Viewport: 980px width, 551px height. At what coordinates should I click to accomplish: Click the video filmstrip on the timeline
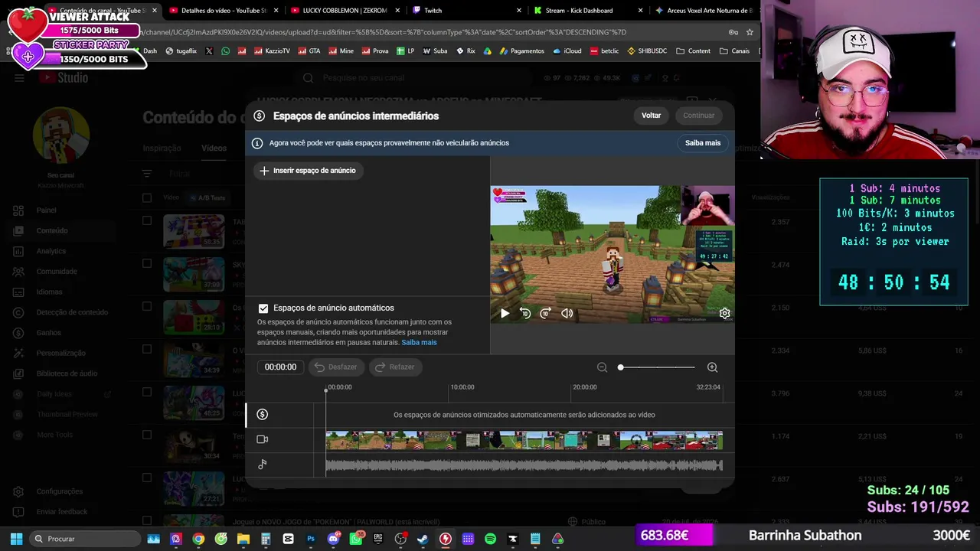524,440
